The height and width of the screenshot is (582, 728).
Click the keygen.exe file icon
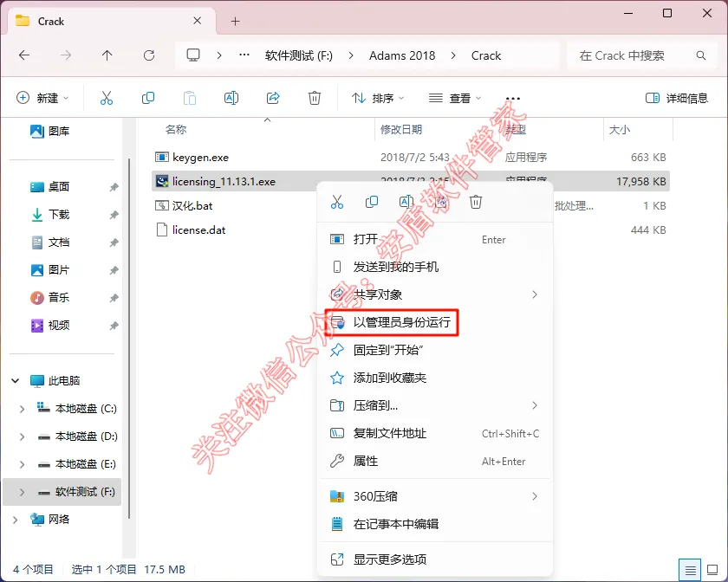click(161, 157)
